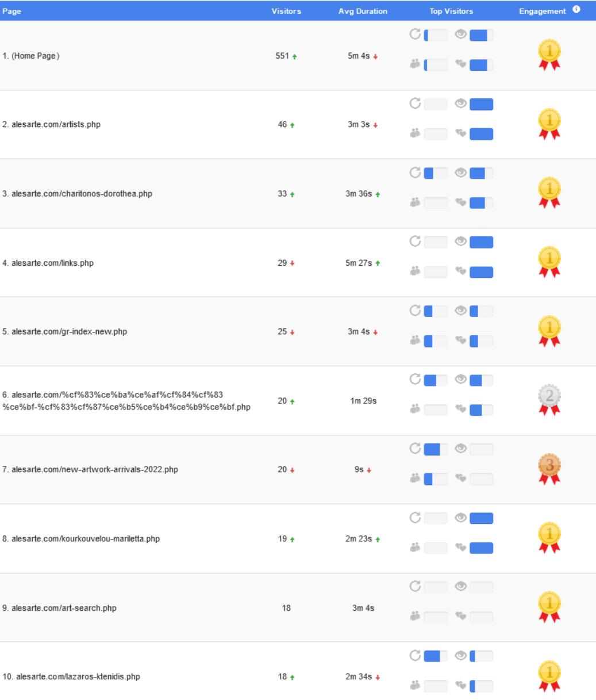
Task: Click the people group icon in gr-index-new.php row
Action: [414, 341]
